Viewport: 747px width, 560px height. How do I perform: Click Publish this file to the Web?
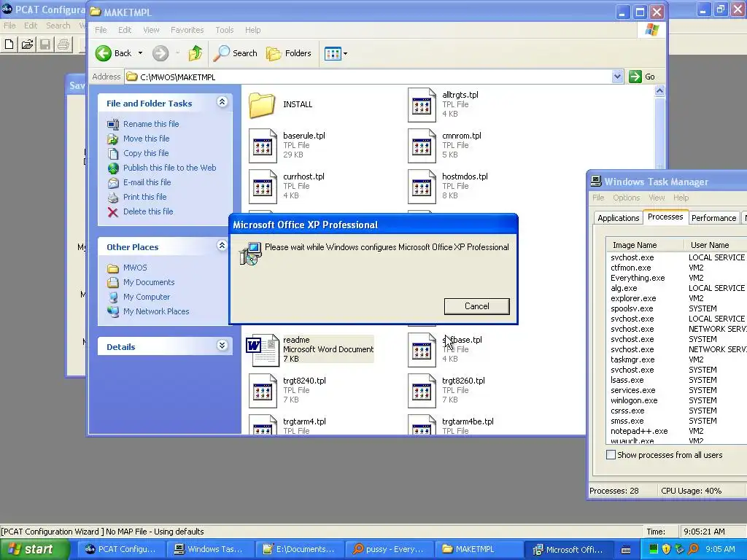pos(169,168)
